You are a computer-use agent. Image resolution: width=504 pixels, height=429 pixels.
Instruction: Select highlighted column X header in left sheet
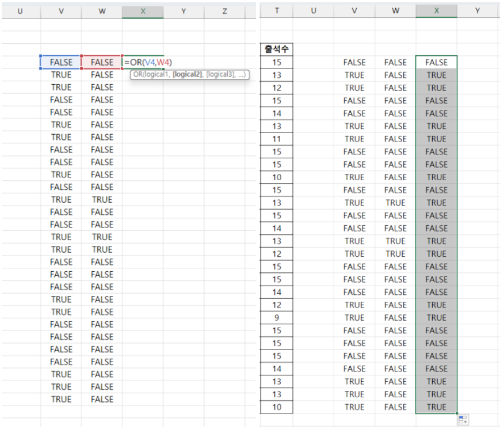[x=143, y=12]
